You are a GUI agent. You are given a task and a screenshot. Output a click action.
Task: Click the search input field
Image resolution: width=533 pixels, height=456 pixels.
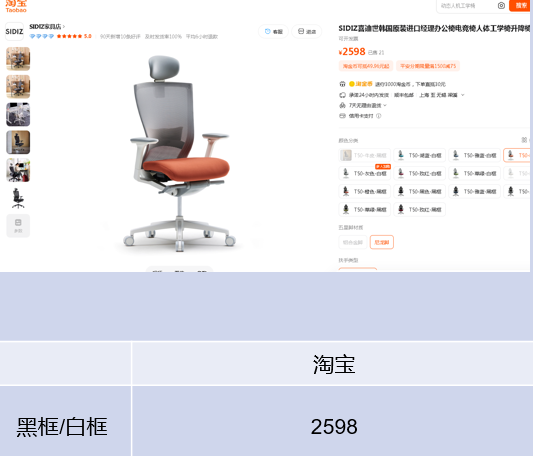[467, 6]
